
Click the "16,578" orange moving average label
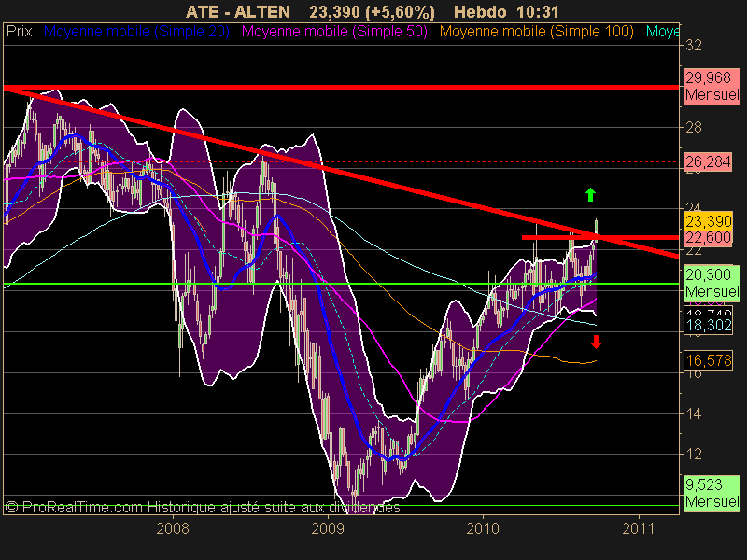click(x=708, y=360)
